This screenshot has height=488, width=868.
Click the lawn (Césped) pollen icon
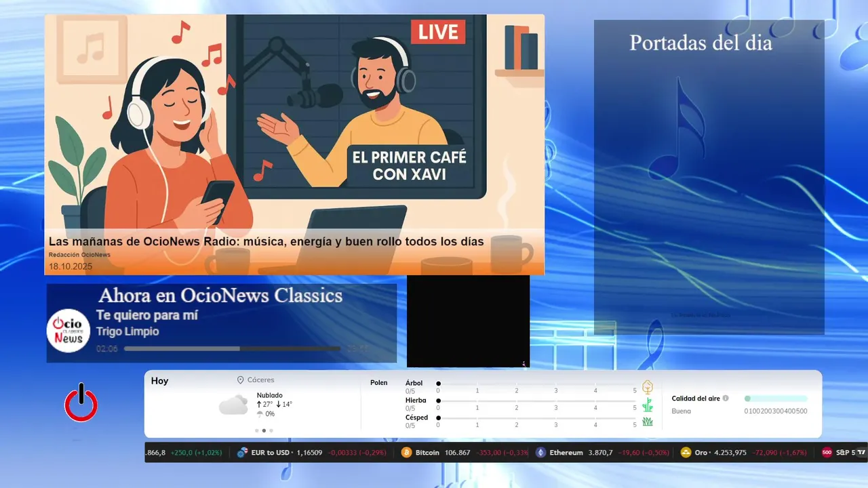click(x=648, y=422)
